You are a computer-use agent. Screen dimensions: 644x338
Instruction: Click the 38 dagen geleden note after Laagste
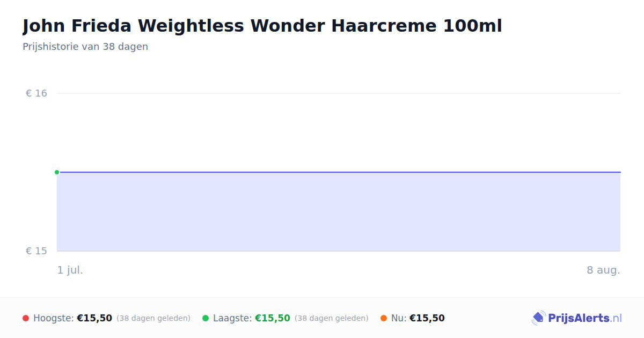click(x=332, y=318)
